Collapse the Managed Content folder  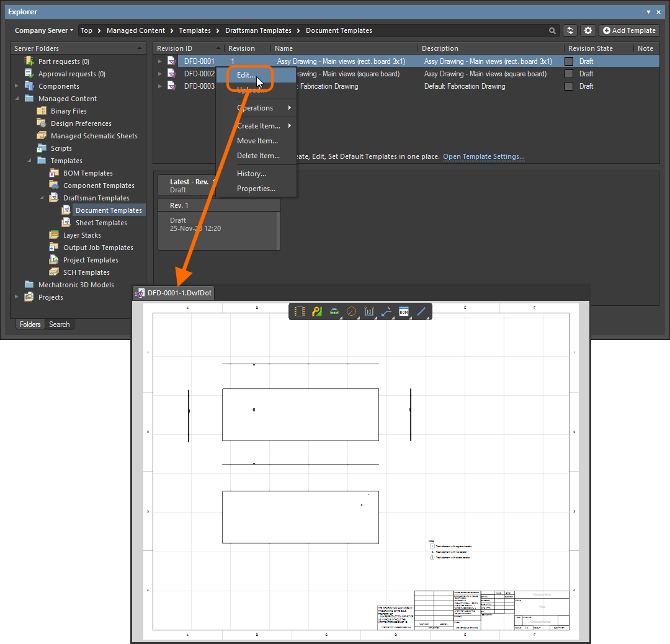point(17,99)
